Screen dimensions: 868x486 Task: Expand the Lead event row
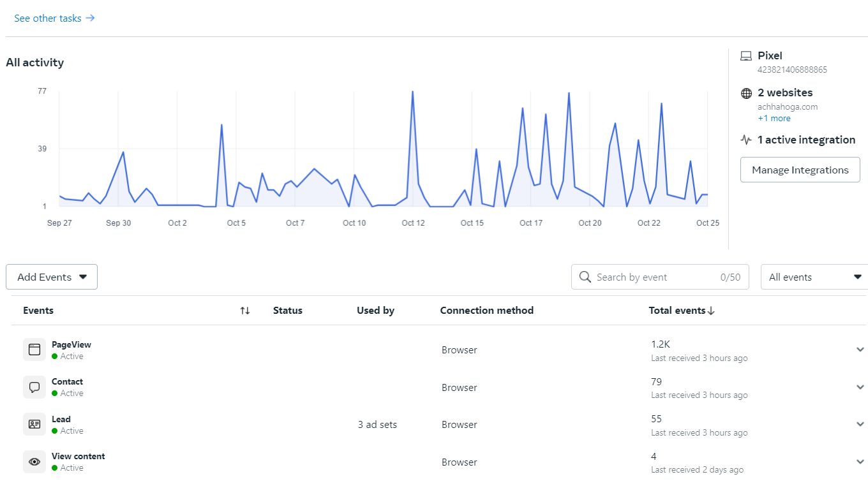coord(860,424)
